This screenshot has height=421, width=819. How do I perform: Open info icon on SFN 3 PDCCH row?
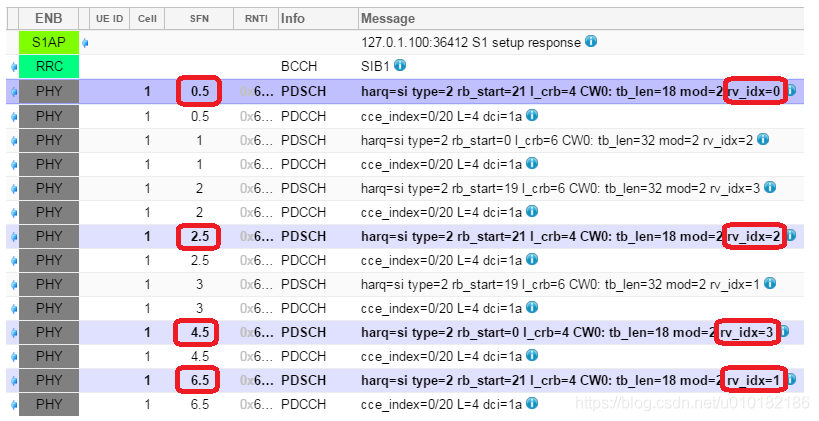(x=532, y=307)
